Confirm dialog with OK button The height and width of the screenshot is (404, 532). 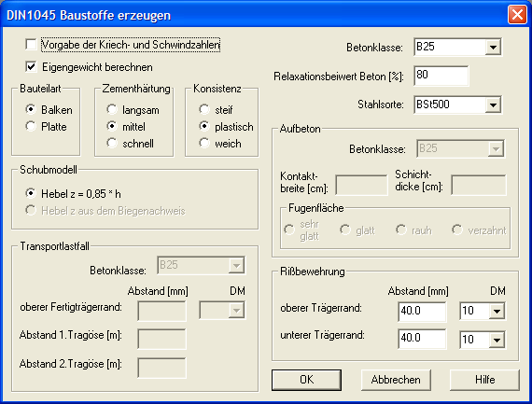[306, 380]
